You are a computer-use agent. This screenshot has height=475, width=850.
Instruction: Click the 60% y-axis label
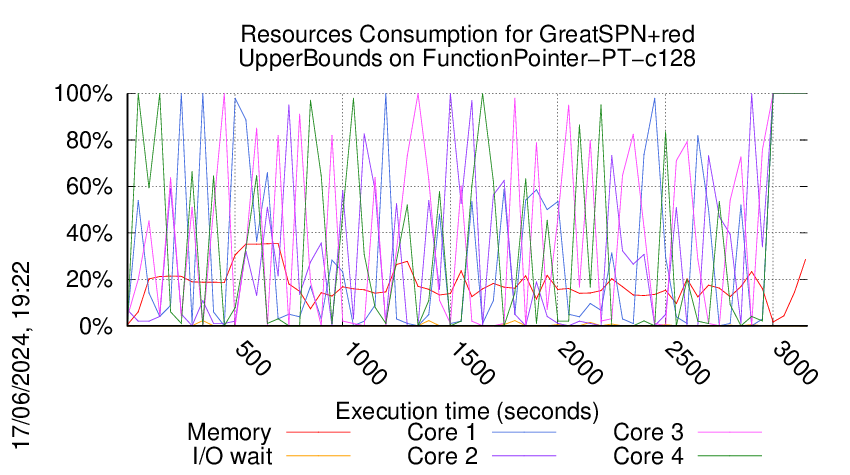pos(89,187)
